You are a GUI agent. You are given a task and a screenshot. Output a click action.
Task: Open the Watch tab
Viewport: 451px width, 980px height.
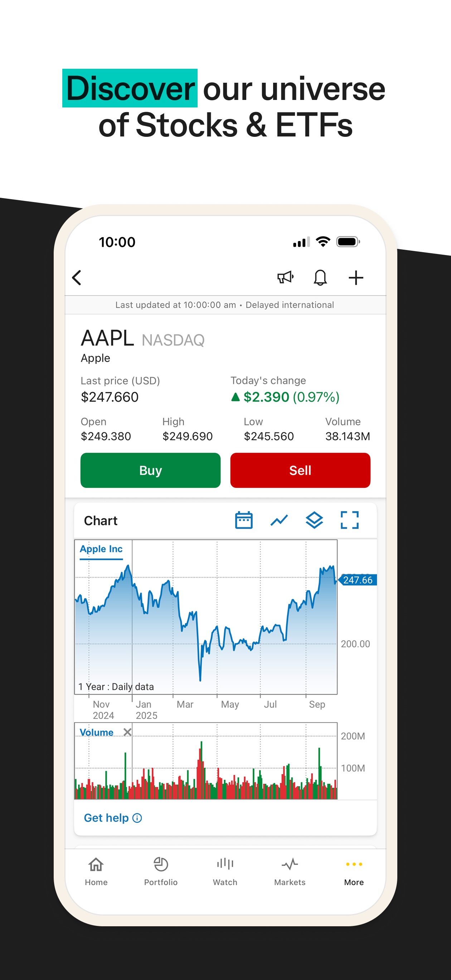(225, 871)
